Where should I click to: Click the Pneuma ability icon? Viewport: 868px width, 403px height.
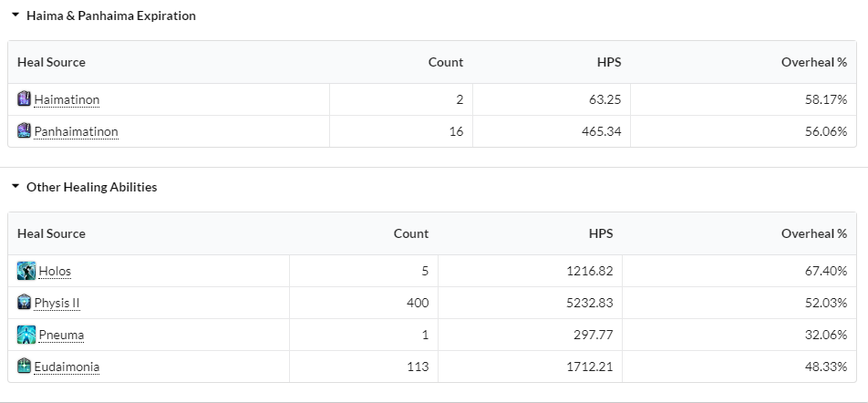[26, 335]
